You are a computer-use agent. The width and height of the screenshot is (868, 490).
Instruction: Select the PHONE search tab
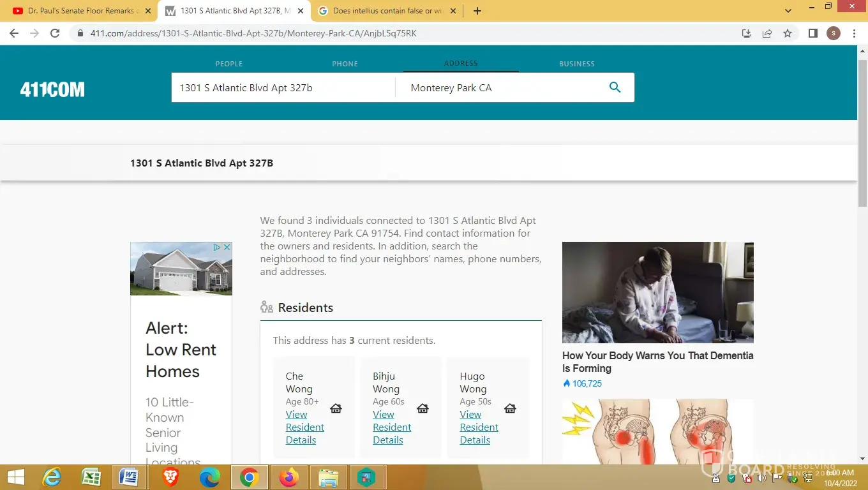[x=345, y=64]
